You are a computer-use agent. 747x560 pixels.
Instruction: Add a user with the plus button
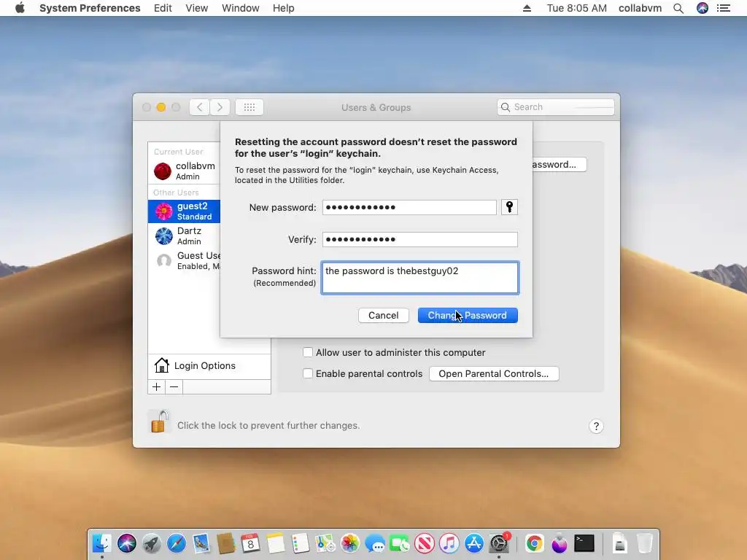pos(156,386)
